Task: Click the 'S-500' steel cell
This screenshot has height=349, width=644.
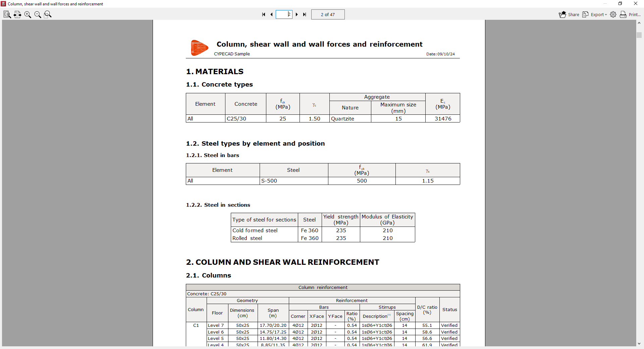Action: click(x=294, y=181)
